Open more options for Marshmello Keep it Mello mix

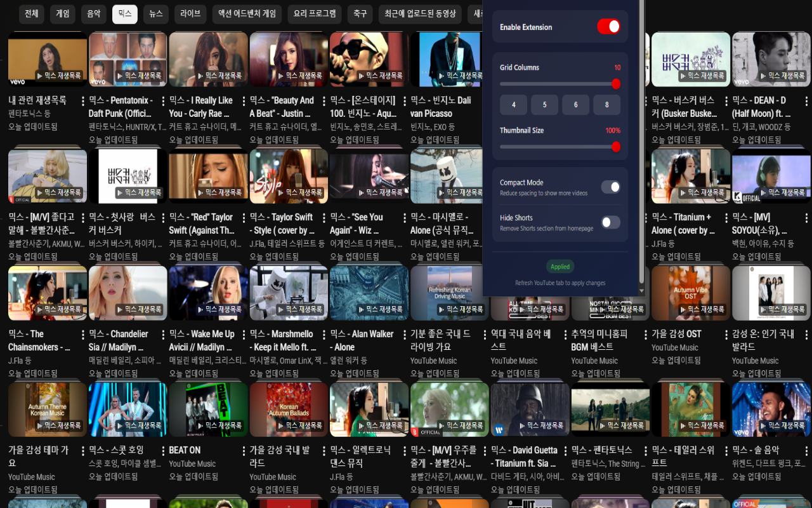tap(325, 335)
